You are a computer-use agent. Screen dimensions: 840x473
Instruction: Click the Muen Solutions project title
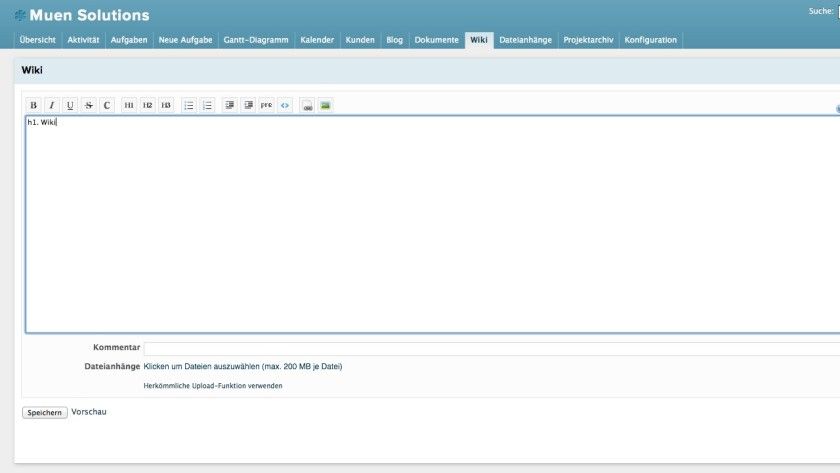click(89, 15)
